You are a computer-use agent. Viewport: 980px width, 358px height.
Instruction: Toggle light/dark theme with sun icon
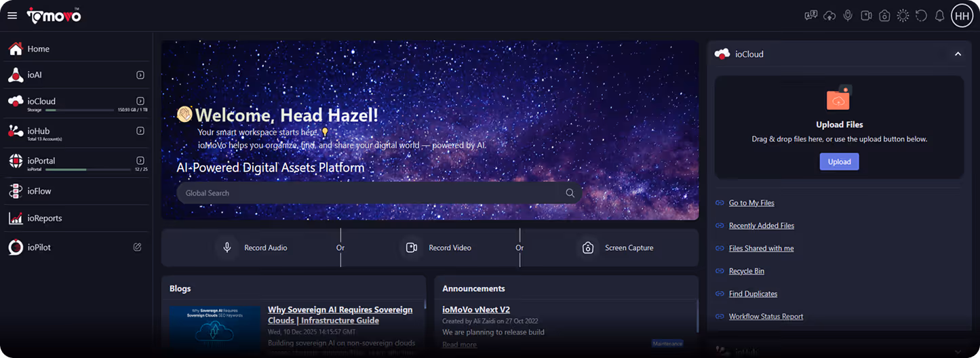903,16
